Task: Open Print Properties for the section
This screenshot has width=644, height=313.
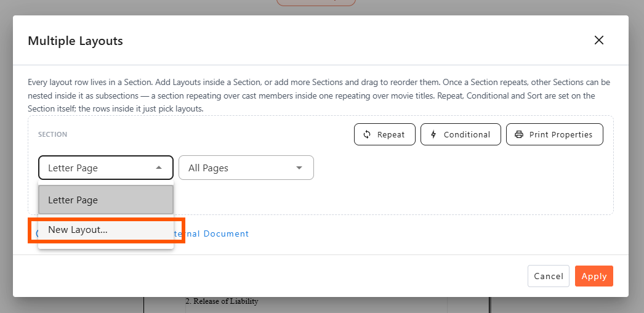Action: point(555,134)
